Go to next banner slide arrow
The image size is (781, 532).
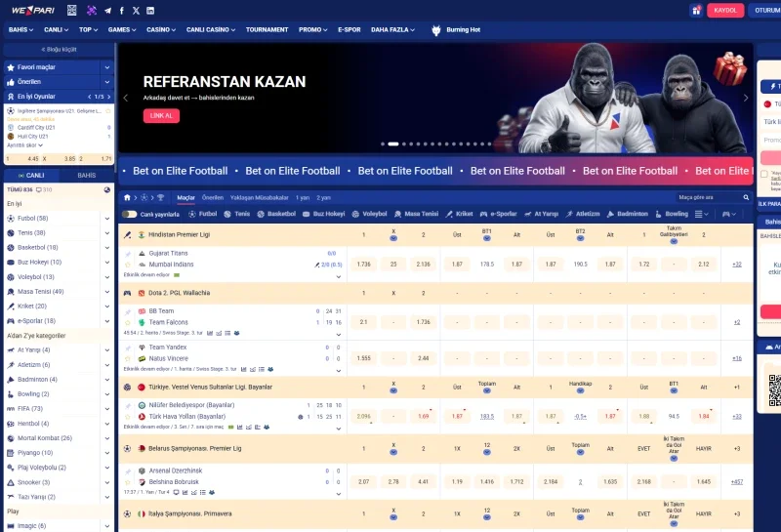point(746,99)
